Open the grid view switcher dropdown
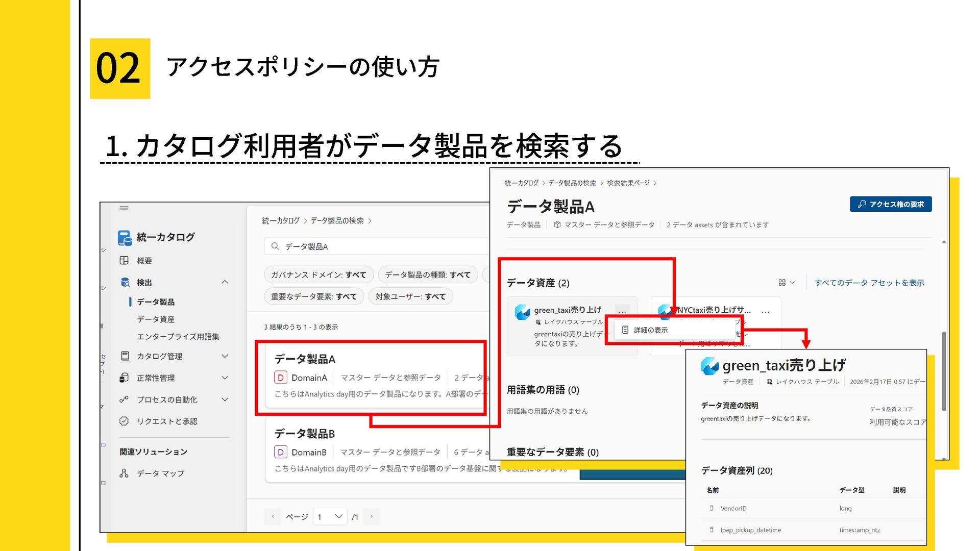This screenshot has height=551, width=980. click(x=786, y=283)
